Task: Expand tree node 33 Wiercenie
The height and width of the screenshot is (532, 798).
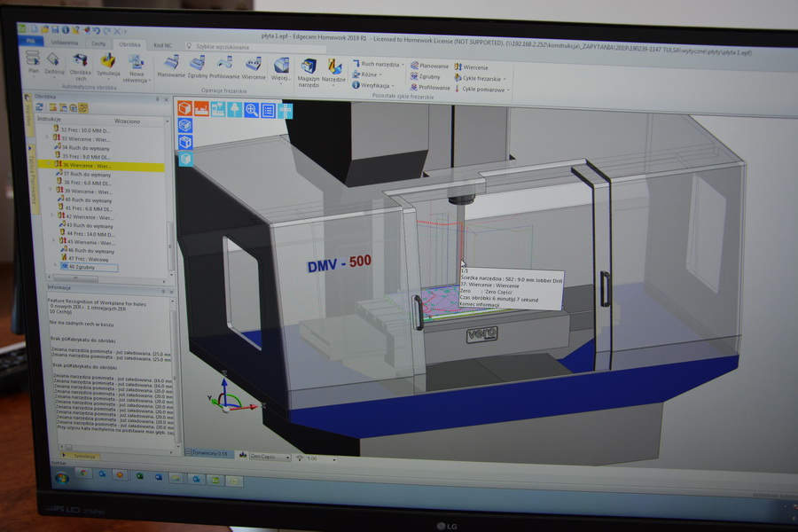Action: 47,137
